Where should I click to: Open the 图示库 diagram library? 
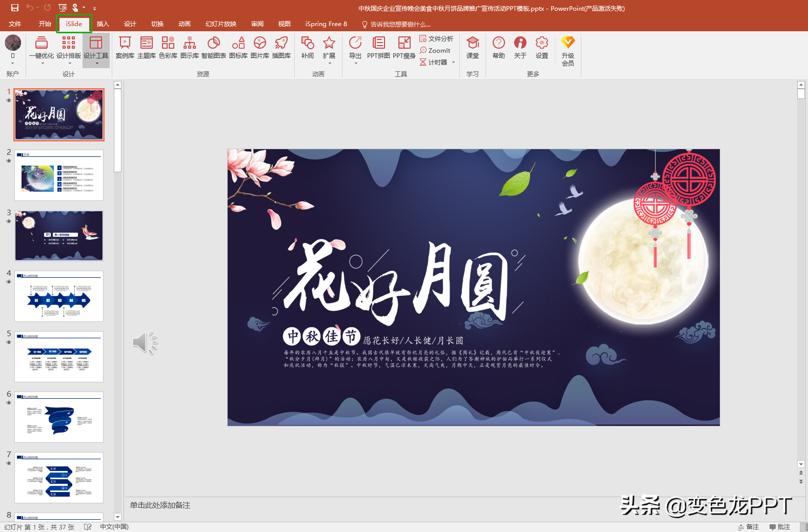(x=190, y=47)
